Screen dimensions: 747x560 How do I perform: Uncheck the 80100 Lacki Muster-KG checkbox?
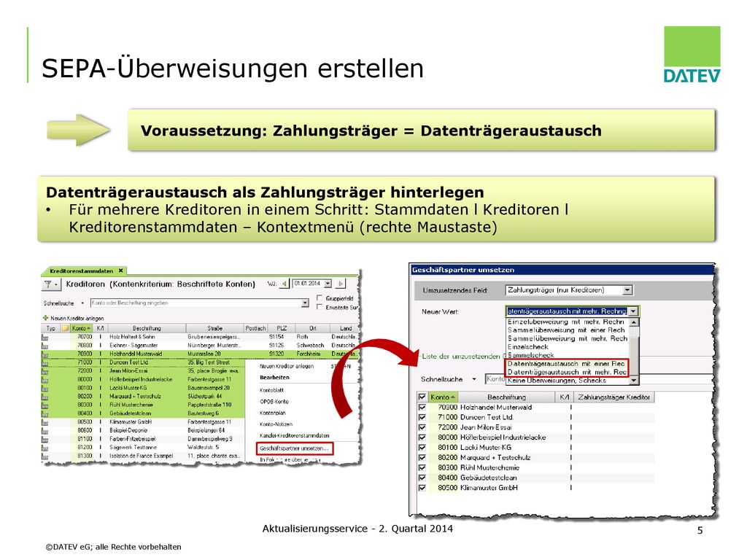(x=422, y=447)
